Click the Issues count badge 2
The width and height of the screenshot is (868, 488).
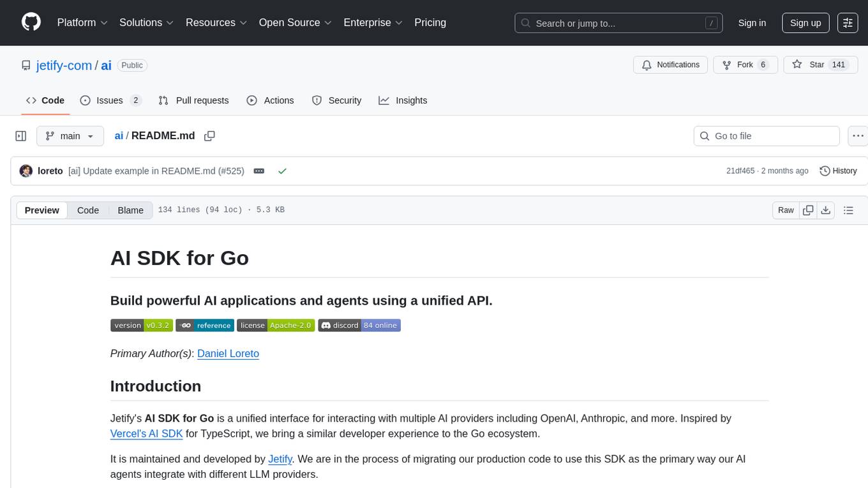[x=135, y=100]
